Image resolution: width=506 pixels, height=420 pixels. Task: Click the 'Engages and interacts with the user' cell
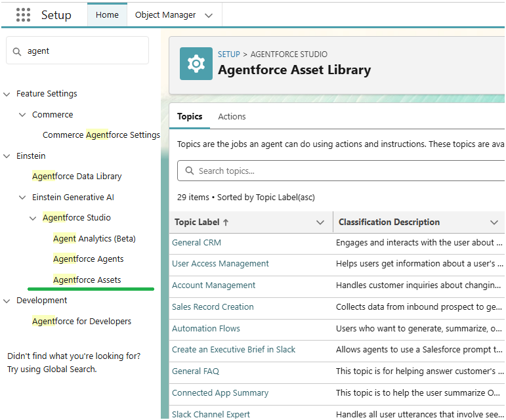419,243
